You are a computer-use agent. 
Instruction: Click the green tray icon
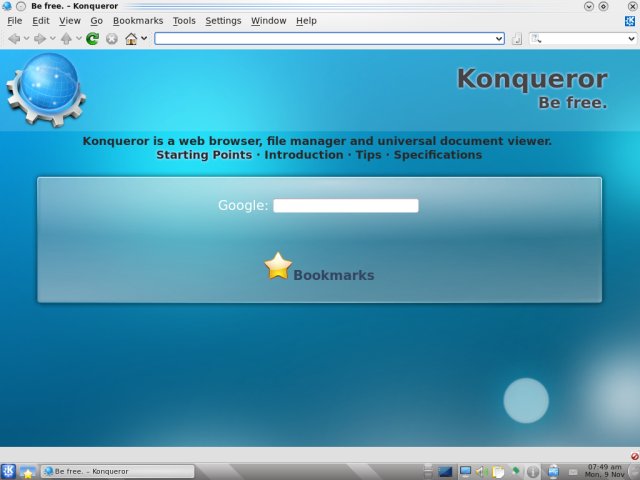pos(516,471)
